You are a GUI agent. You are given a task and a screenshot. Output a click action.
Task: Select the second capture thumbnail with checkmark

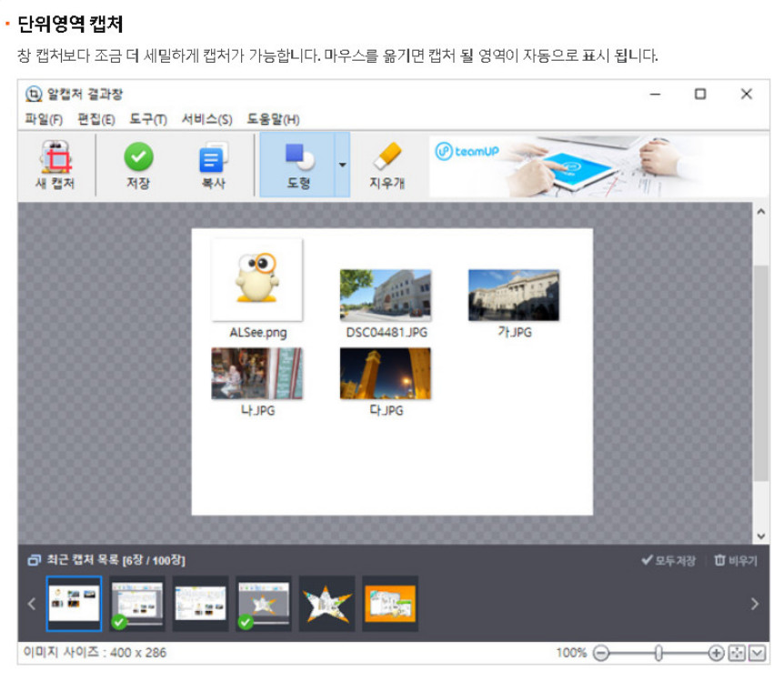pyautogui.click(x=137, y=604)
